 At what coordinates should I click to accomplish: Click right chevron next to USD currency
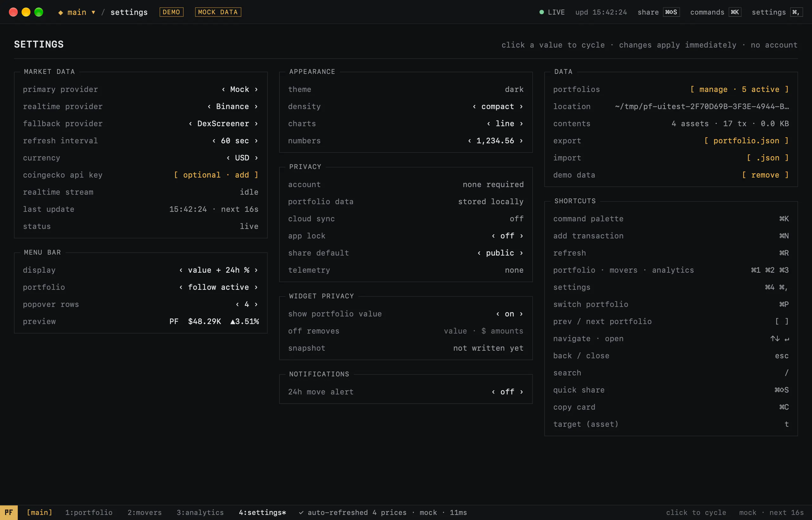pos(256,158)
